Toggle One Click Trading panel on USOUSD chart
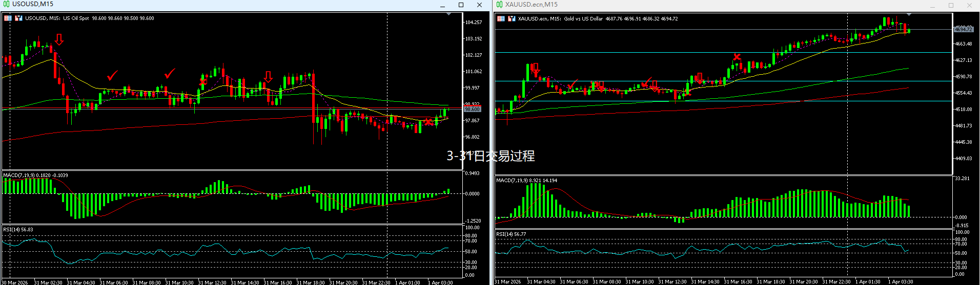Screen dimensions: 980x285 click(8, 18)
